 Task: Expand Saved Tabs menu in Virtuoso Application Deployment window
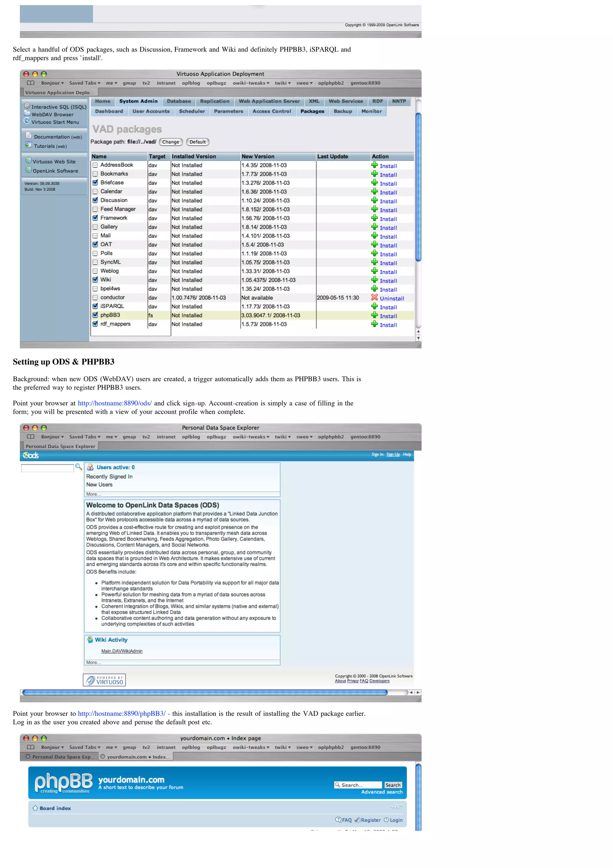[85, 83]
